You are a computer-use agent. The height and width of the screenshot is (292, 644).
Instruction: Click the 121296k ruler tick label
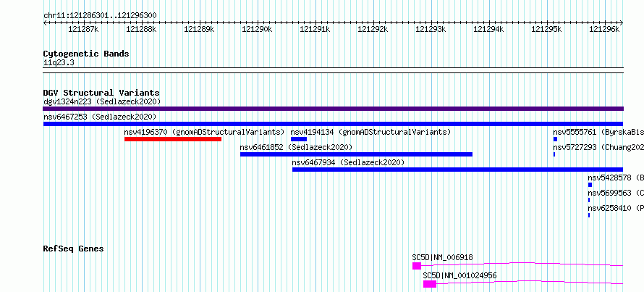605,29
